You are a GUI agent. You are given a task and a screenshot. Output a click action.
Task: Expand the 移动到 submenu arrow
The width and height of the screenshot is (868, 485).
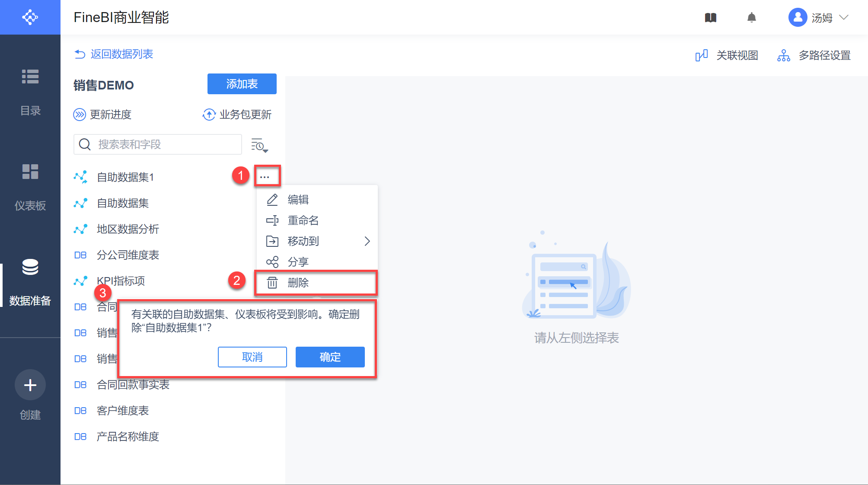pos(367,241)
